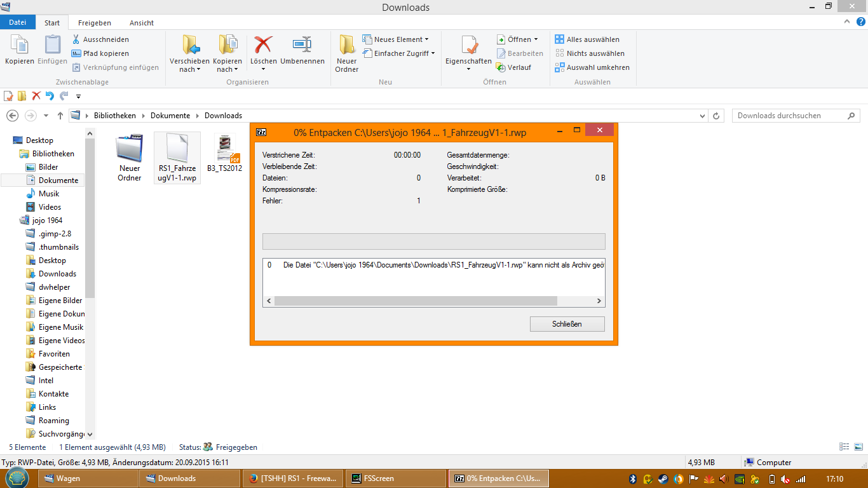Click the 7-Zip extraction progress bar

coord(434,241)
